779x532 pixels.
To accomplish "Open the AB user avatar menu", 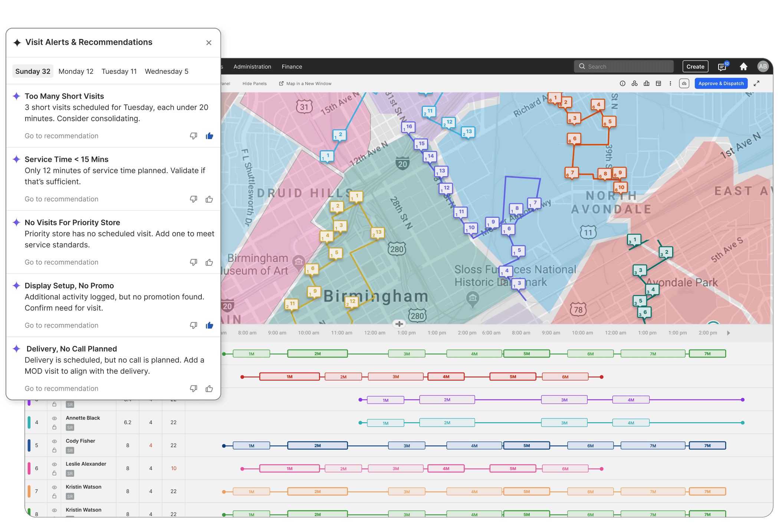I will coord(763,66).
